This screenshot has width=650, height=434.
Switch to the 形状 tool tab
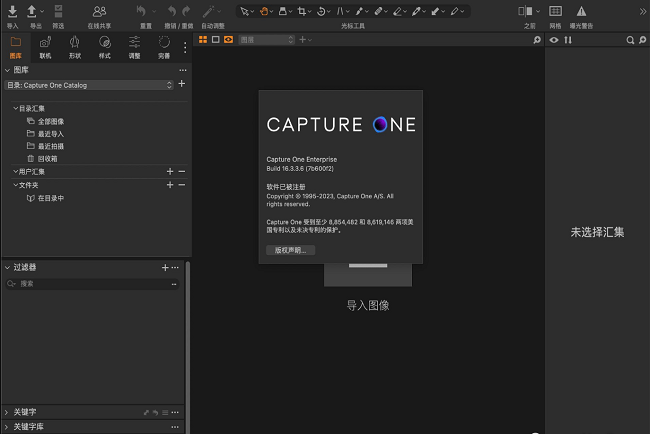(75, 47)
